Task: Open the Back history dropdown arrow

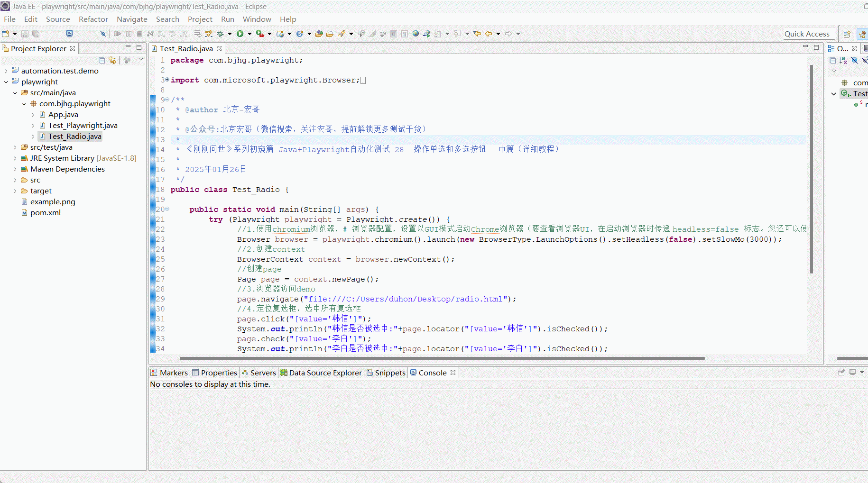Action: (x=498, y=34)
